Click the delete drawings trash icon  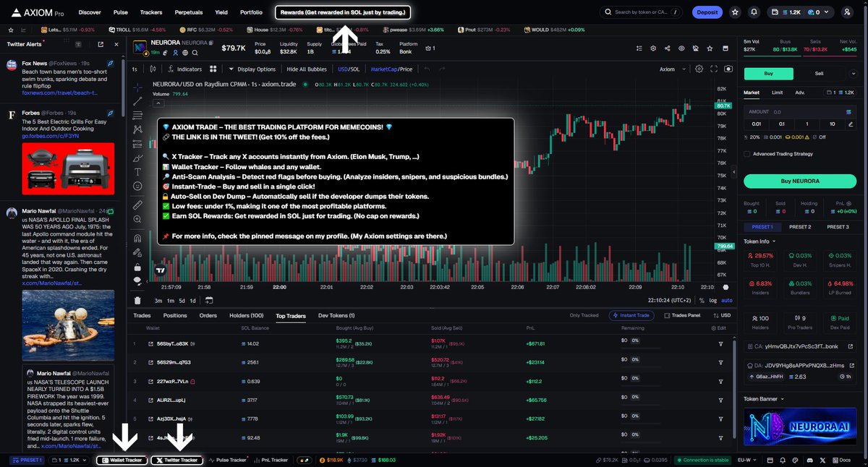coord(137,300)
